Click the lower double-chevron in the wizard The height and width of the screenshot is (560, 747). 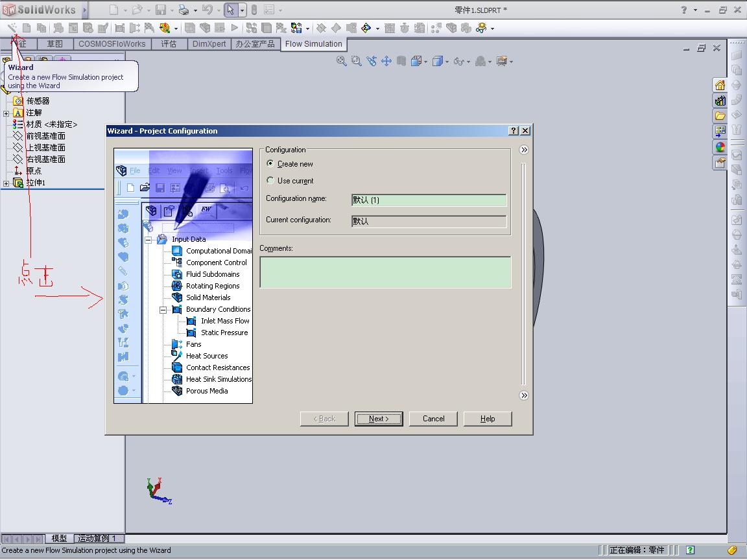(x=524, y=395)
